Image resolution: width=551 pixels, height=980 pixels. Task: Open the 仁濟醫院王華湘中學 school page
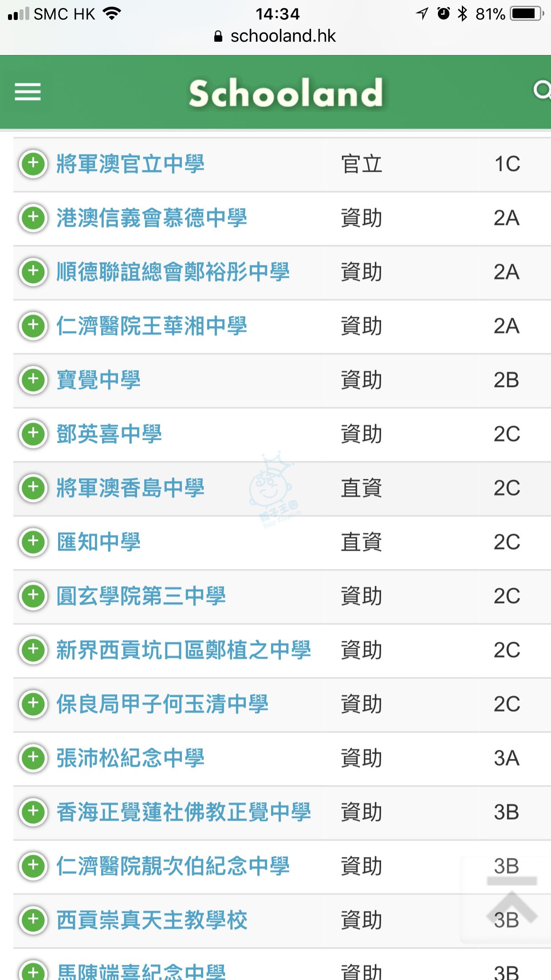(152, 326)
